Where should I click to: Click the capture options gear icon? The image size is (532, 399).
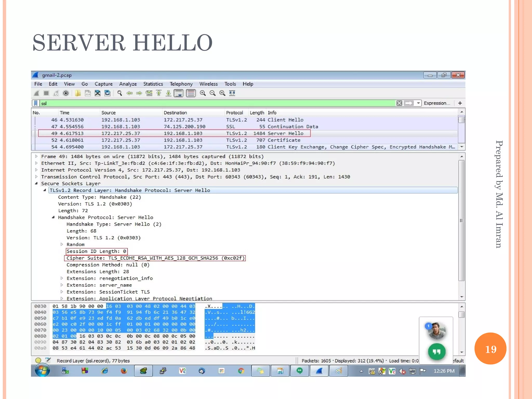[x=66, y=93]
